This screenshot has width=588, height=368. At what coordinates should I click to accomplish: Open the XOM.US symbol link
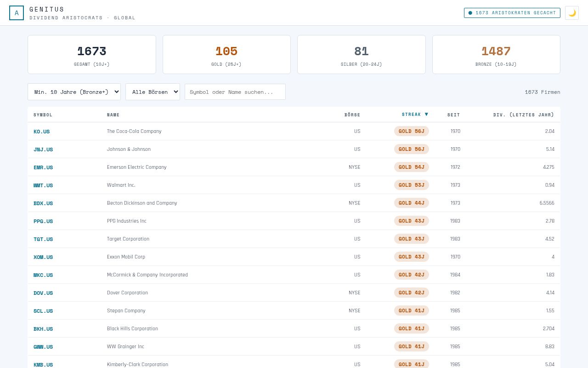(x=43, y=257)
